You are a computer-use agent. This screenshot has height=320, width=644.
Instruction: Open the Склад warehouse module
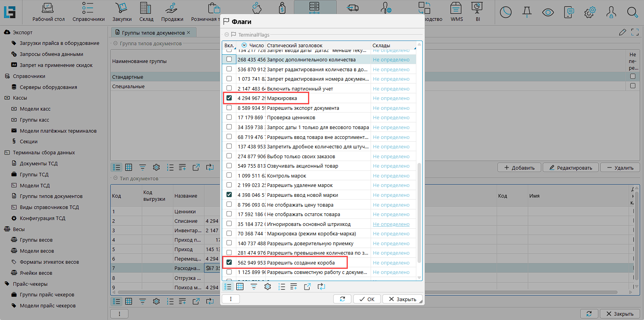pyautogui.click(x=146, y=12)
